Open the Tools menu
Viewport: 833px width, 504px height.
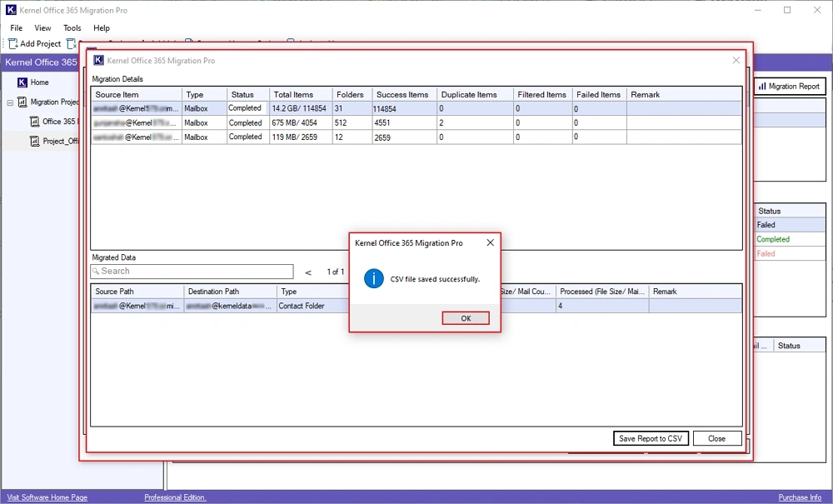coord(72,27)
